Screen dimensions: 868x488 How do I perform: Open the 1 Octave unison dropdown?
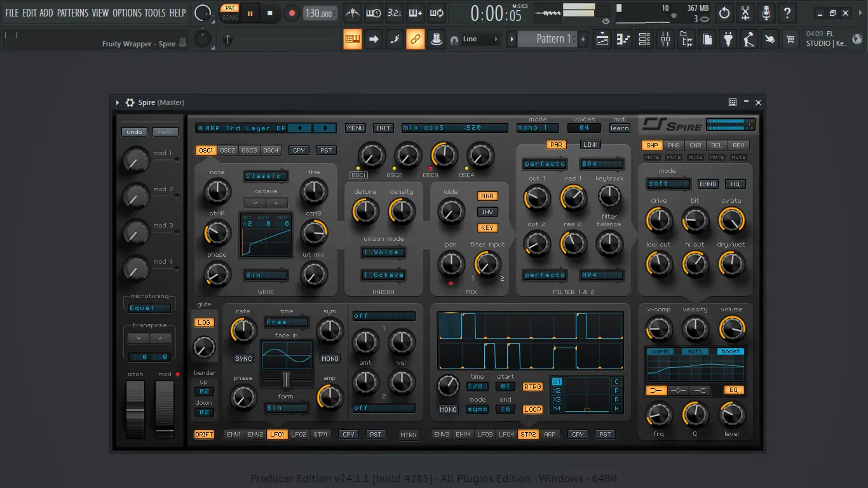383,275
